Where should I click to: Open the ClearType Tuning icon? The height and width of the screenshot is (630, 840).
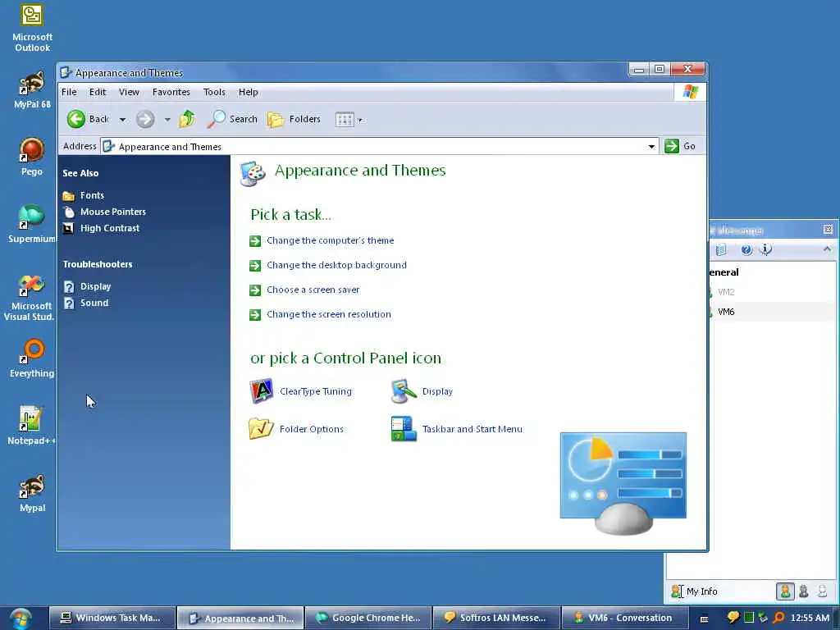pyautogui.click(x=300, y=391)
